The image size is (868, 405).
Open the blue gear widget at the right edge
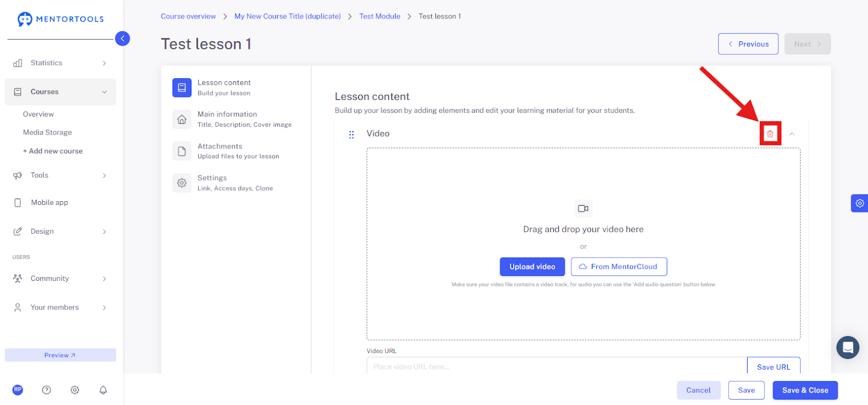(860, 203)
